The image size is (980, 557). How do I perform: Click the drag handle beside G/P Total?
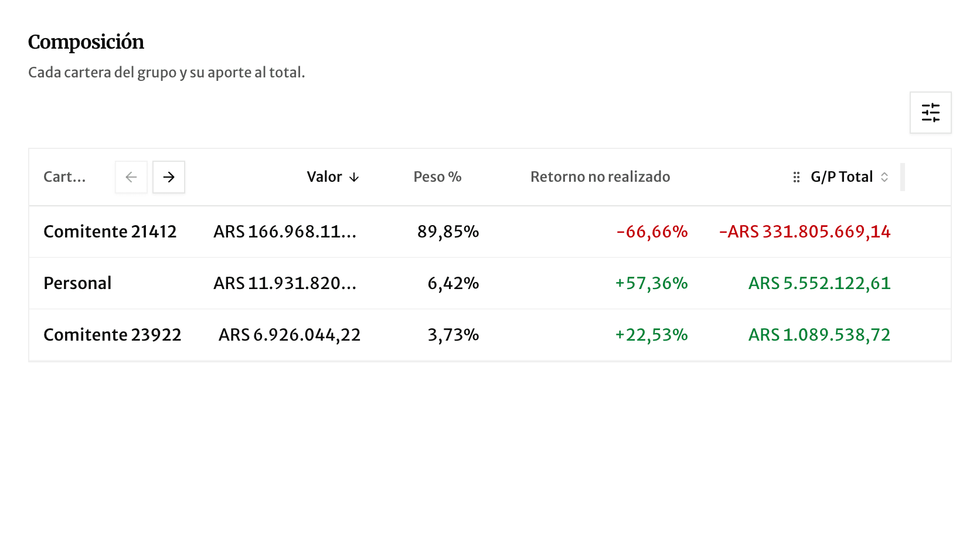click(x=796, y=177)
